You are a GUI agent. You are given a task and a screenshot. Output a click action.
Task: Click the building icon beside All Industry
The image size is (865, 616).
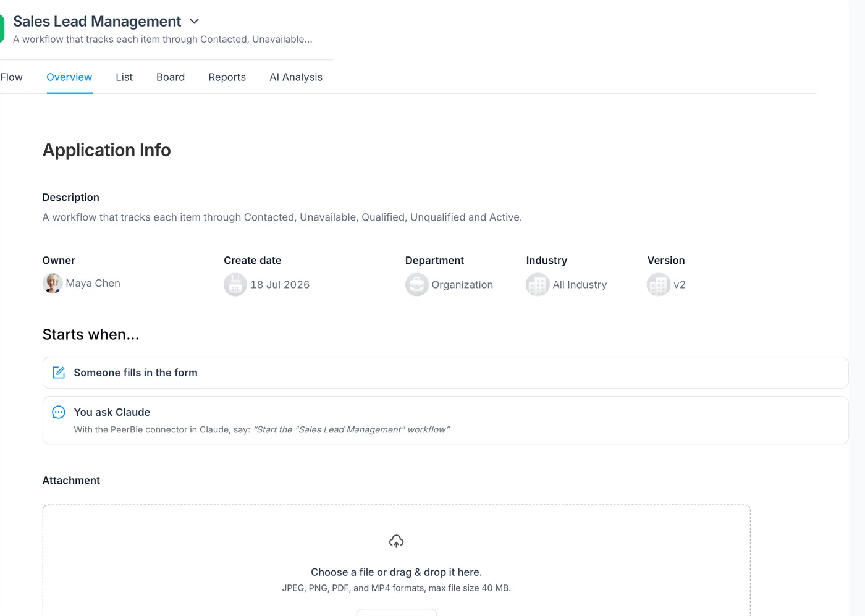point(538,285)
